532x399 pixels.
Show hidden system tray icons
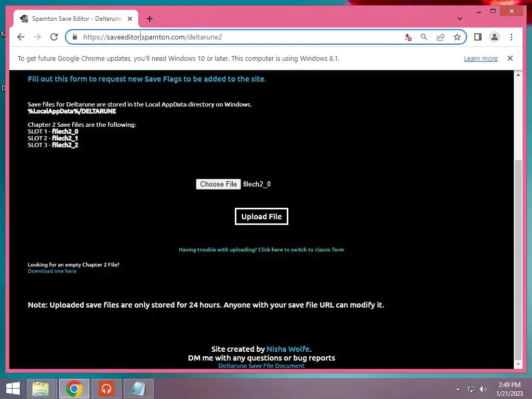pyautogui.click(x=458, y=389)
